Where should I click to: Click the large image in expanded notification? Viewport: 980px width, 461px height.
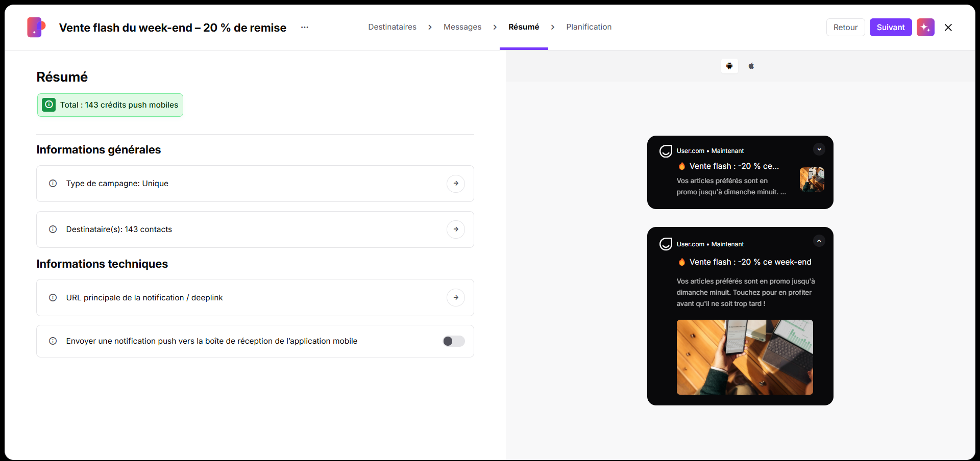[x=745, y=357]
